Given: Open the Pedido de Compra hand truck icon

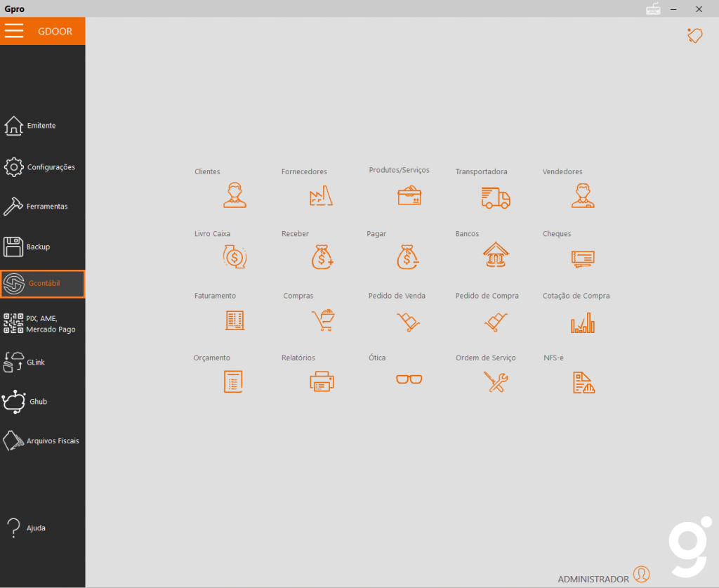Looking at the screenshot, I should [496, 322].
